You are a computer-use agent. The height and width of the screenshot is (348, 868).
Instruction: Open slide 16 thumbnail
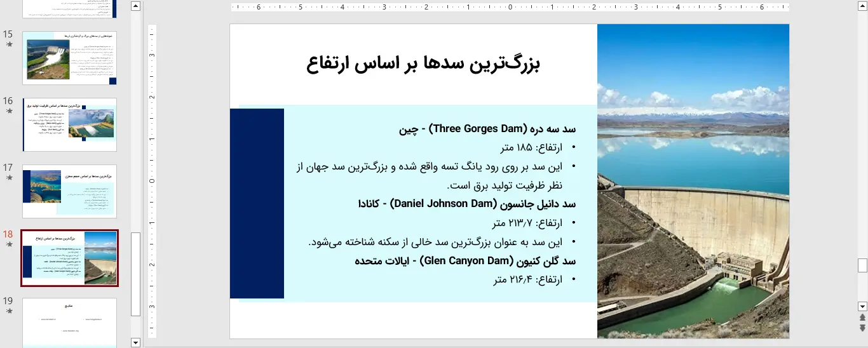tap(70, 124)
